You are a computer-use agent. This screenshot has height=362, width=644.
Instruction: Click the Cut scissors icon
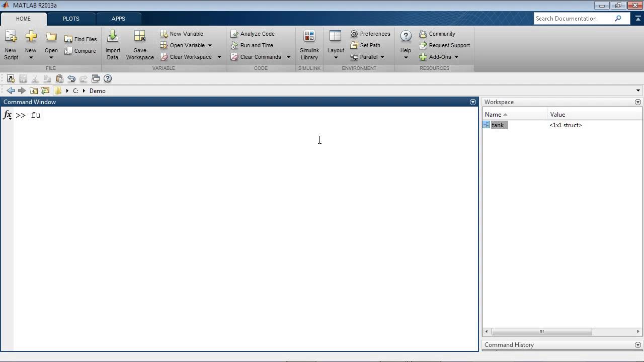(x=35, y=78)
